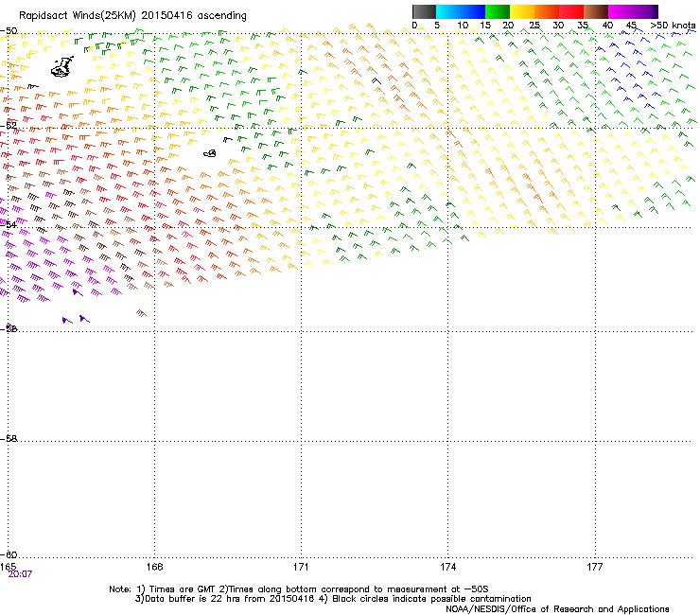
Task: Click the latitude label -58
Action: point(9,439)
